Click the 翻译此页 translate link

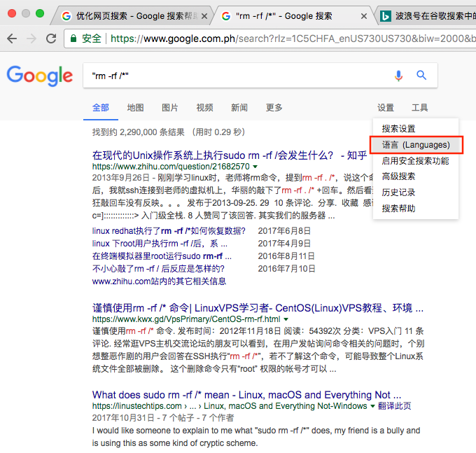pyautogui.click(x=394, y=406)
